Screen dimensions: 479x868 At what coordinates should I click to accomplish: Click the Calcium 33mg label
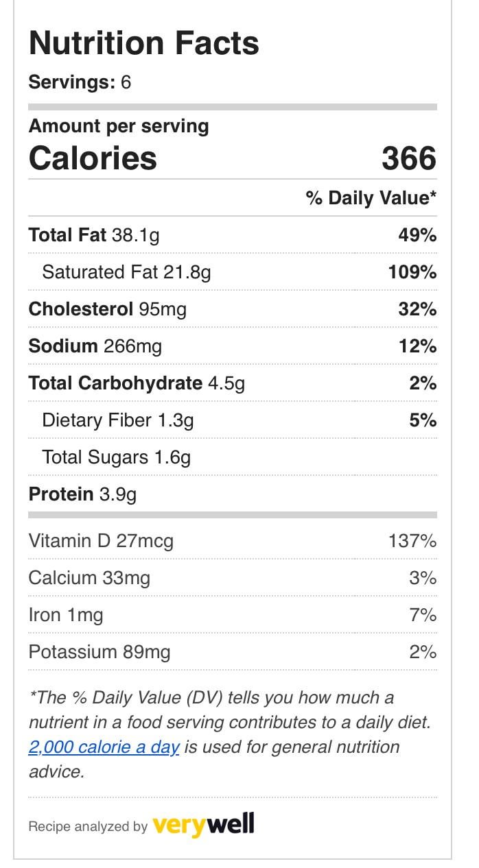click(89, 578)
